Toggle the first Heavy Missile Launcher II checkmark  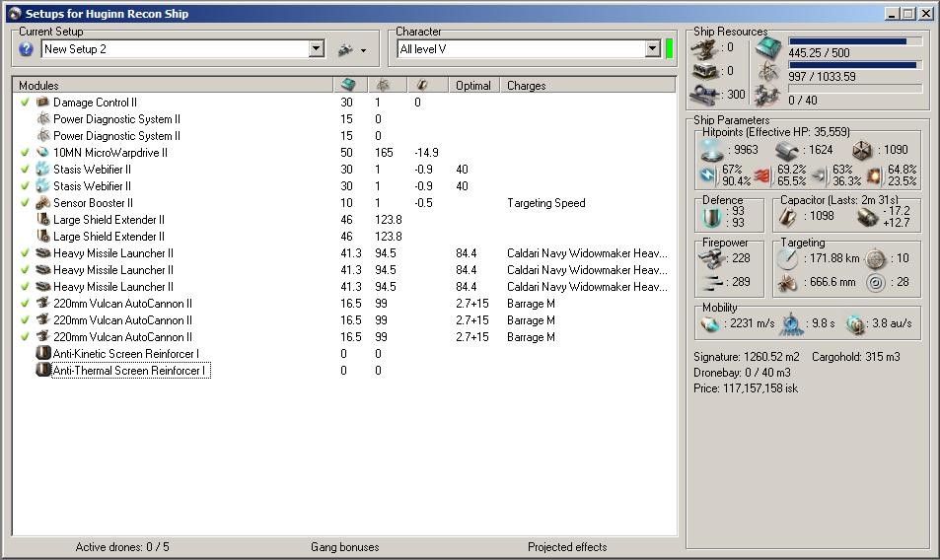click(x=25, y=253)
